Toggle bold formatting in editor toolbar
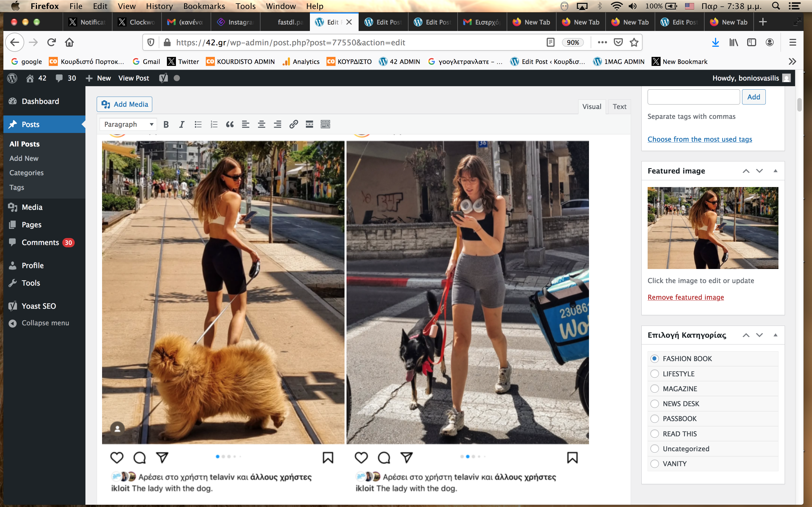Viewport: 812px width, 507px height. [x=166, y=124]
